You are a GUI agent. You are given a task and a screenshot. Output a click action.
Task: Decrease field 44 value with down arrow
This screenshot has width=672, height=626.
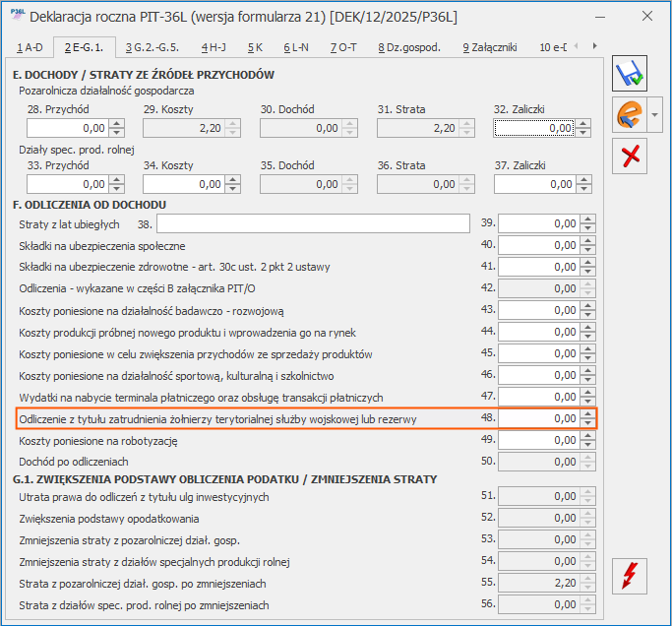click(x=588, y=337)
